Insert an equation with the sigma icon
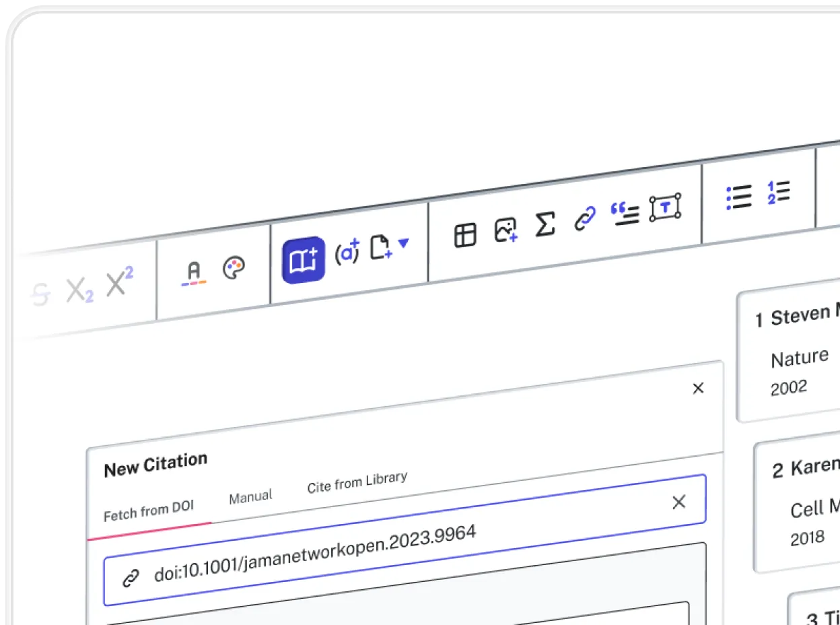 (545, 224)
